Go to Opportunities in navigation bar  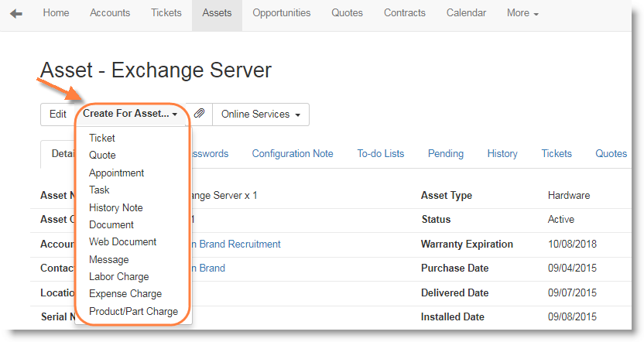click(282, 13)
